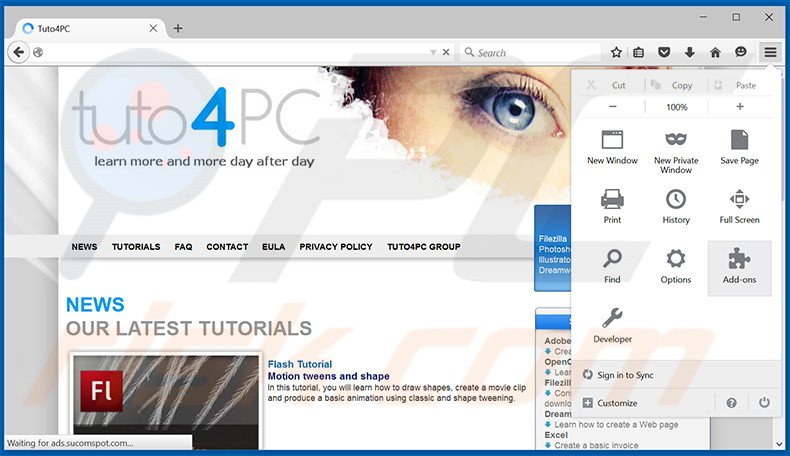The image size is (790, 456).
Task: Click the Flash tutorial thumbnail image
Action: coord(166,401)
